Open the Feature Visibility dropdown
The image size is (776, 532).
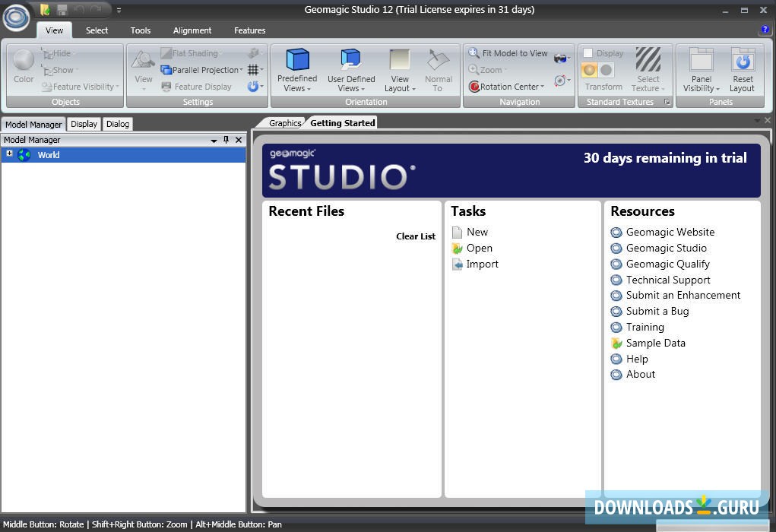click(x=81, y=87)
